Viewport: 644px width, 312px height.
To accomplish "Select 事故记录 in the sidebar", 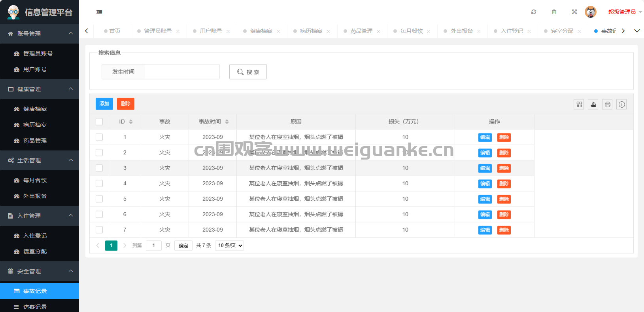I will [40, 291].
